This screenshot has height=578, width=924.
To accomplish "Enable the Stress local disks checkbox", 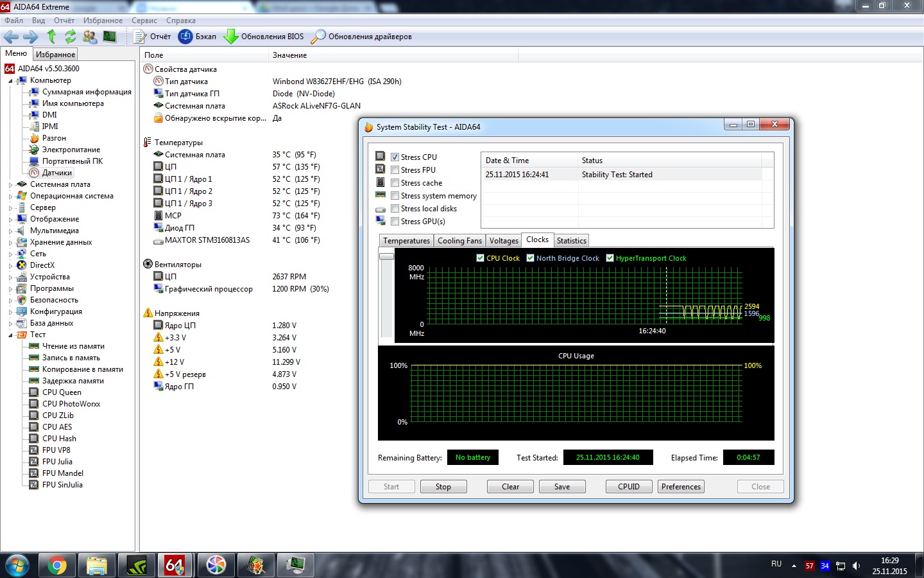I will tap(395, 209).
